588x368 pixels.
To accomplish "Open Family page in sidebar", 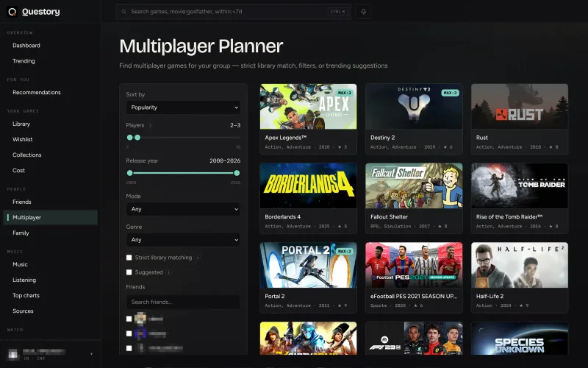I will point(21,233).
